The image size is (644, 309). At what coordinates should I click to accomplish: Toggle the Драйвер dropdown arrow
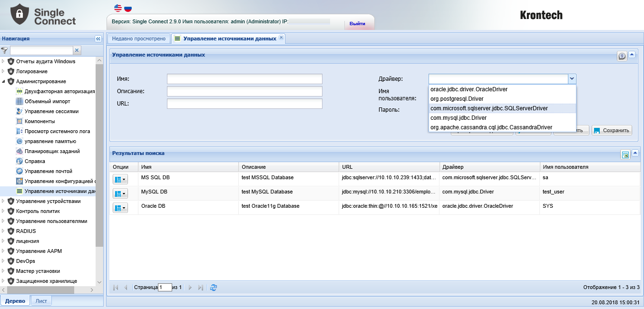point(572,79)
